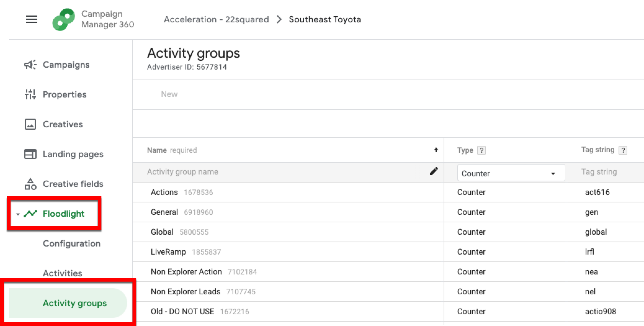Click the Campaigns megaphone icon
Screen dimensions: 644x326
(x=30, y=65)
